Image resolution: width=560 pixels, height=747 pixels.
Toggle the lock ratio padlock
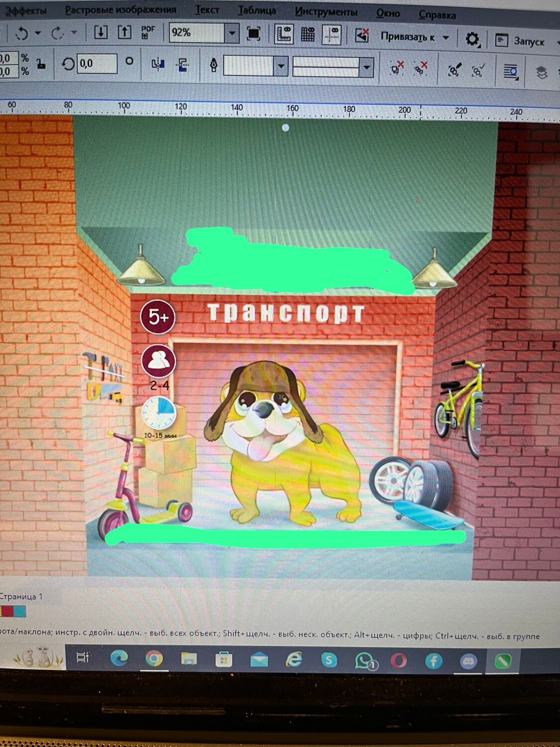click(x=41, y=63)
